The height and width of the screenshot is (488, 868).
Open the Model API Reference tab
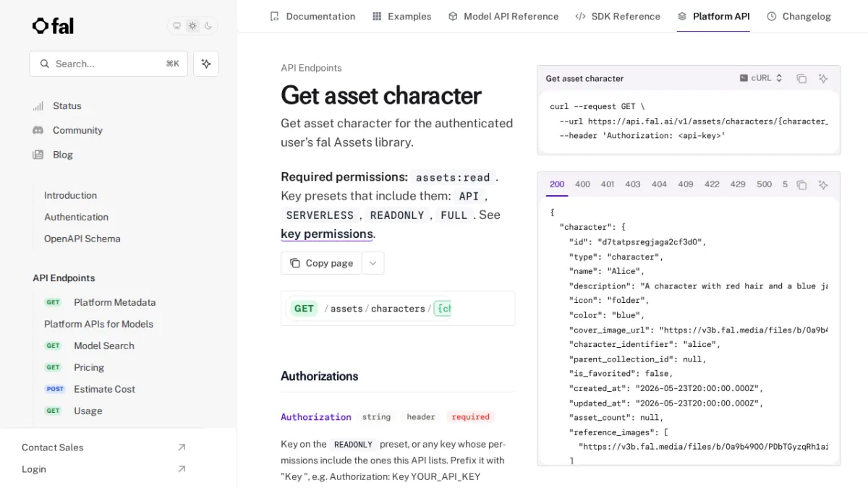[503, 16]
